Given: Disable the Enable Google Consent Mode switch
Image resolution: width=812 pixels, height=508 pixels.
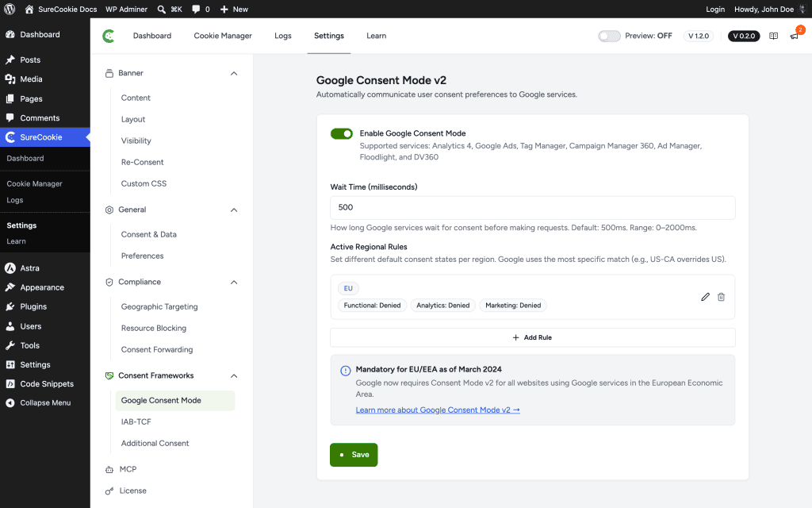Looking at the screenshot, I should (341, 133).
